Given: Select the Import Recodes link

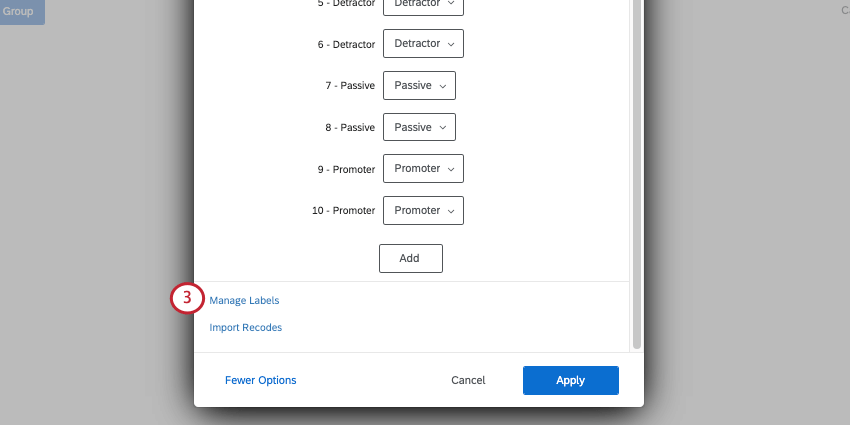Looking at the screenshot, I should 246,327.
